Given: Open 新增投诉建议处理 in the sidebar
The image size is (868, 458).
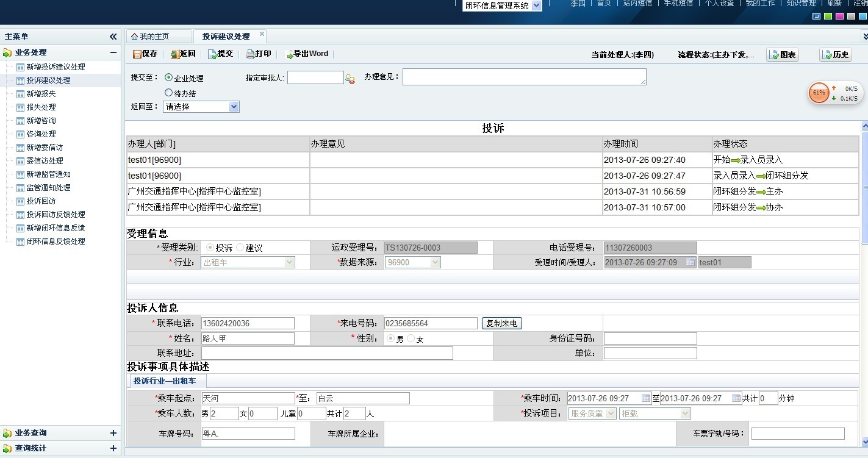Looking at the screenshot, I should click(56, 67).
